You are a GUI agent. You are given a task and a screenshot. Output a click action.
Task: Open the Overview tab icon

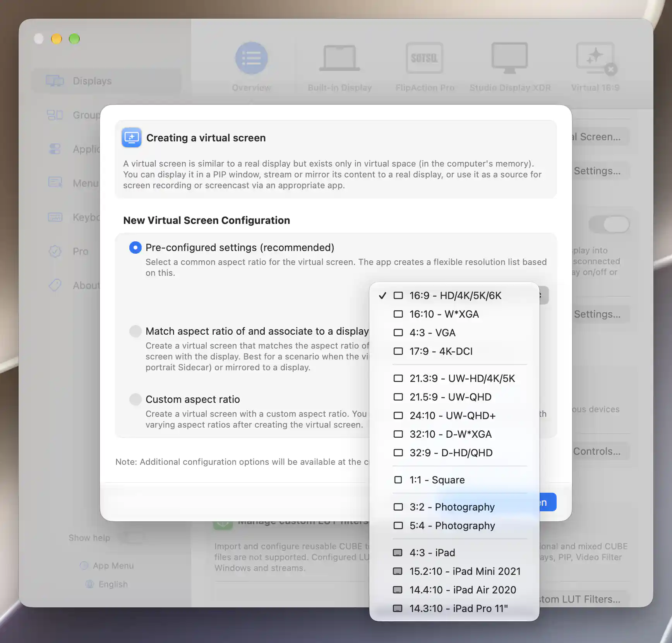[x=252, y=58]
